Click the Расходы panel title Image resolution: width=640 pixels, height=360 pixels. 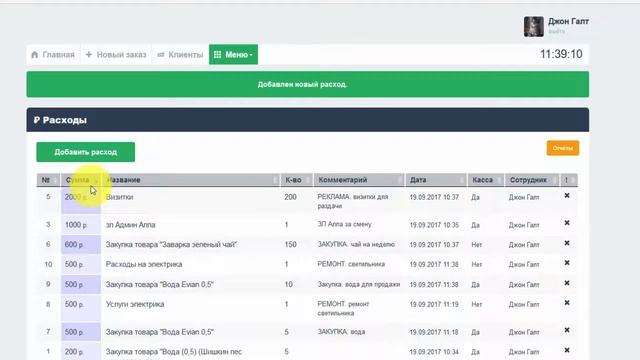click(x=60, y=120)
